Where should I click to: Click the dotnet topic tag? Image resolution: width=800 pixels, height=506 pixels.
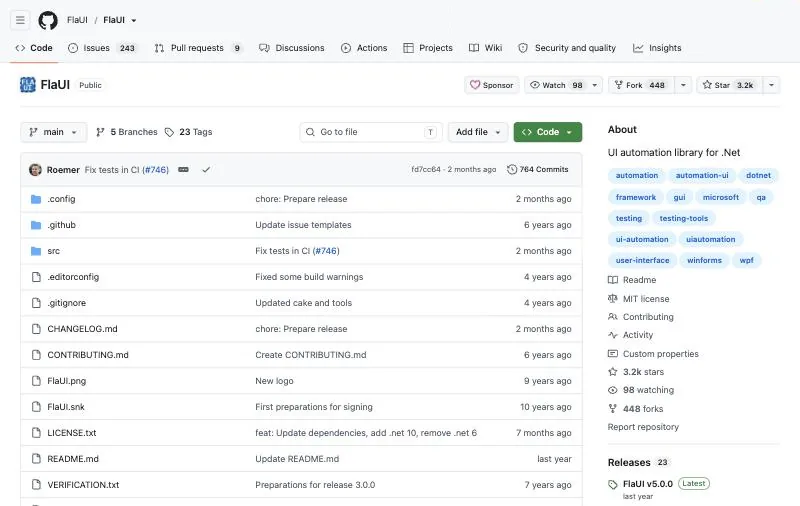(758, 175)
